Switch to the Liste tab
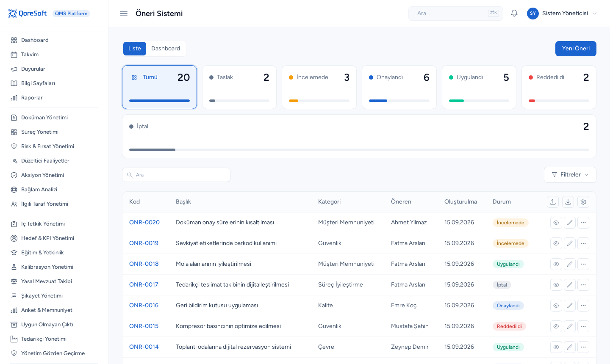Screen dimensions: 610x364 135,49
